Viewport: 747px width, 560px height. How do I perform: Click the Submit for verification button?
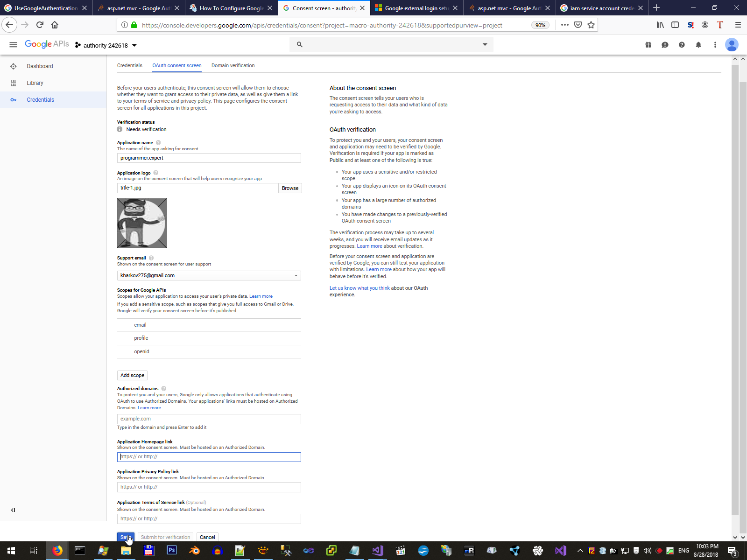pos(165,537)
